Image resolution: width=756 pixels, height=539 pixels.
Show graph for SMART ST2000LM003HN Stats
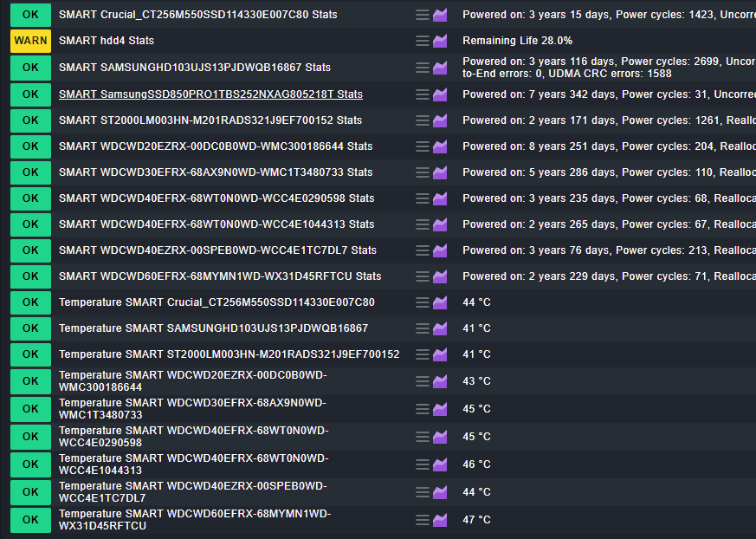[x=440, y=120]
